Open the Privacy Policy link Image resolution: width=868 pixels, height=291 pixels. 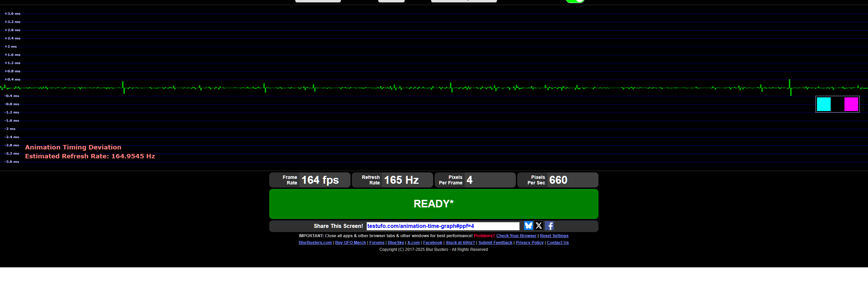[x=530, y=243]
